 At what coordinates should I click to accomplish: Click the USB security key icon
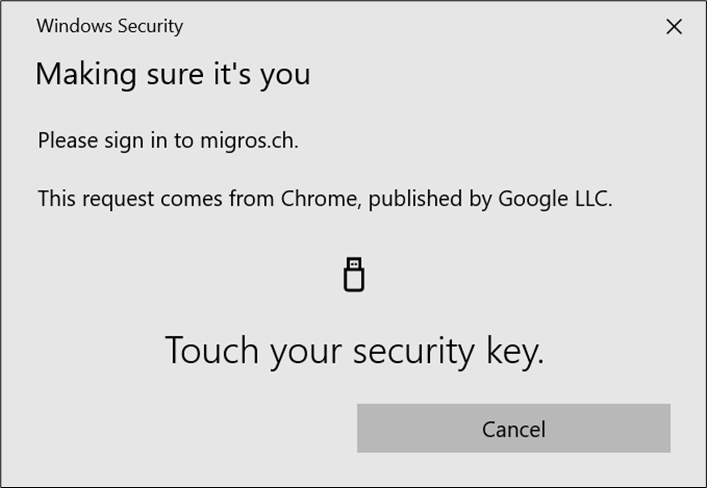click(354, 275)
